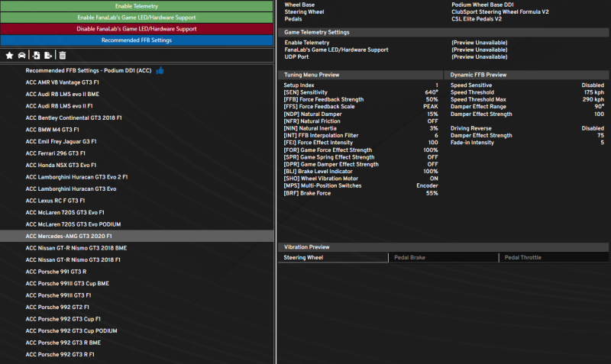
Task: Switch to the Pedal Throttle vibration tab
Action: tap(554, 257)
